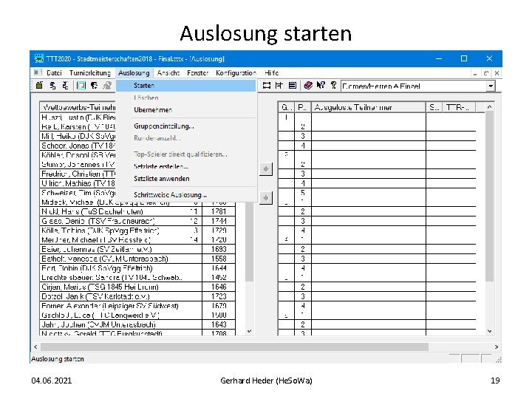Select participant row with TTR 1744

click(137, 221)
